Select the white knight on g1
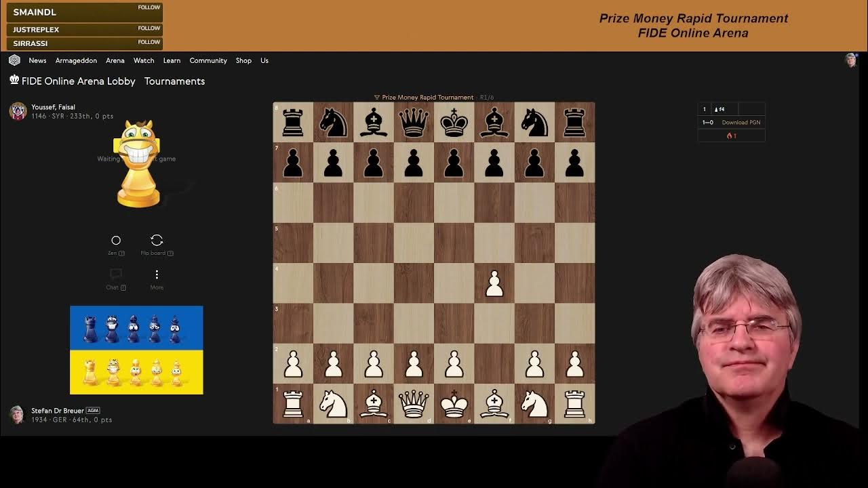Viewport: 868px width, 488px height. click(534, 404)
